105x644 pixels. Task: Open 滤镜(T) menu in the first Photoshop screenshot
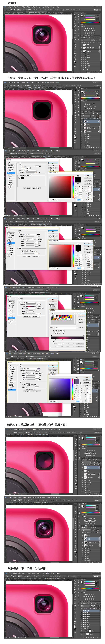(38, 7)
